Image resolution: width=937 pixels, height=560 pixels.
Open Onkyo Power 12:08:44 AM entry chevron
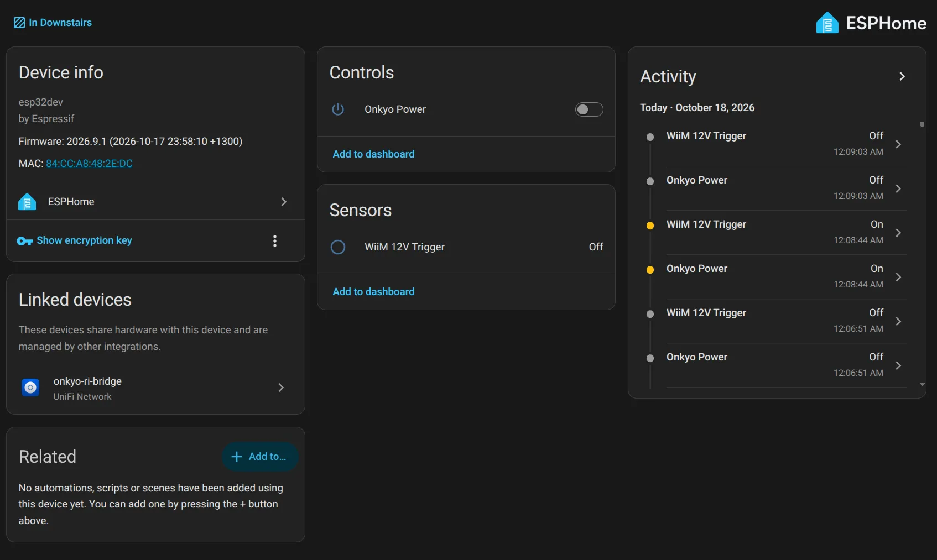(898, 277)
